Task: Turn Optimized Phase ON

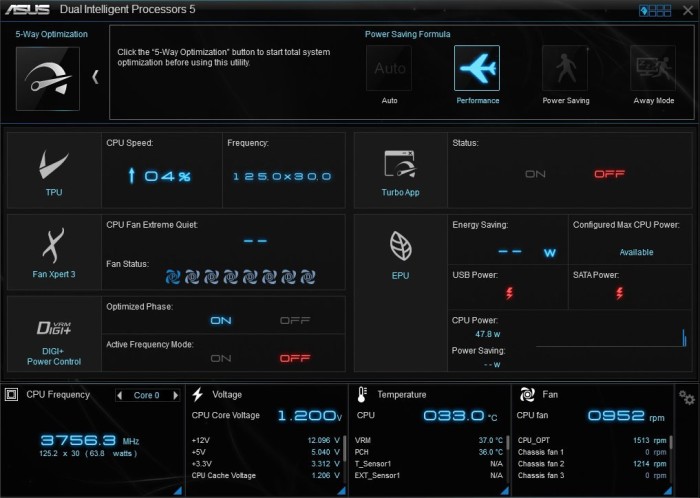Action: pyautogui.click(x=221, y=320)
